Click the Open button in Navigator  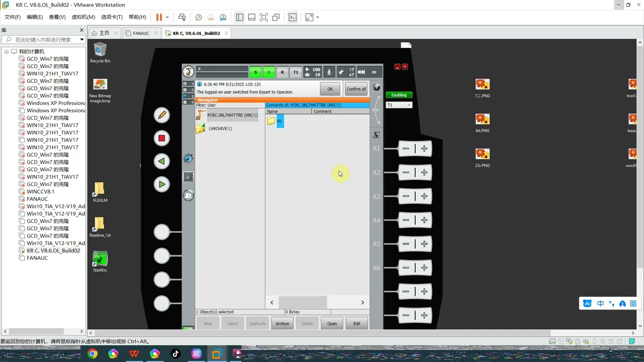point(332,323)
